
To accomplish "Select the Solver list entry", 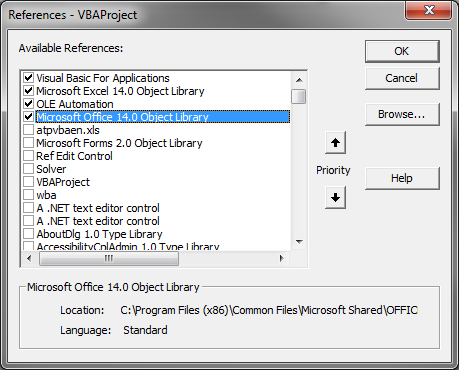I will tap(51, 169).
